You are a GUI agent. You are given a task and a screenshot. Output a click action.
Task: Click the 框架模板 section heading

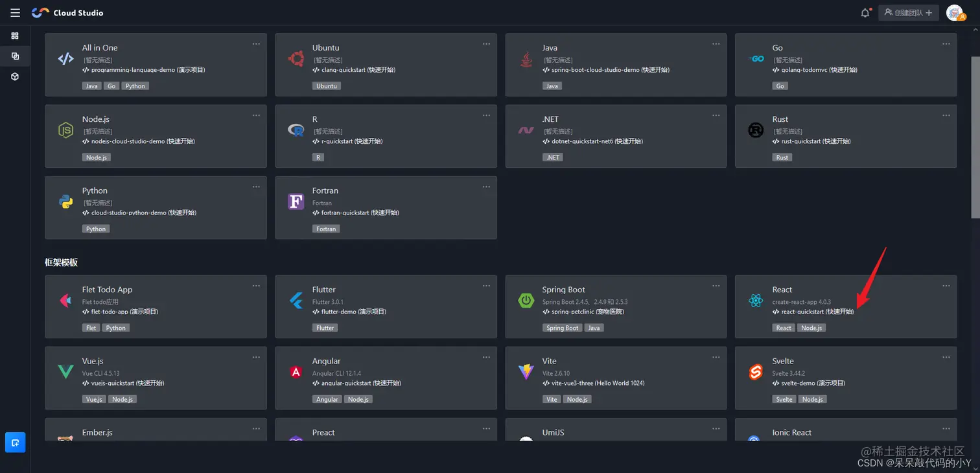click(x=62, y=262)
